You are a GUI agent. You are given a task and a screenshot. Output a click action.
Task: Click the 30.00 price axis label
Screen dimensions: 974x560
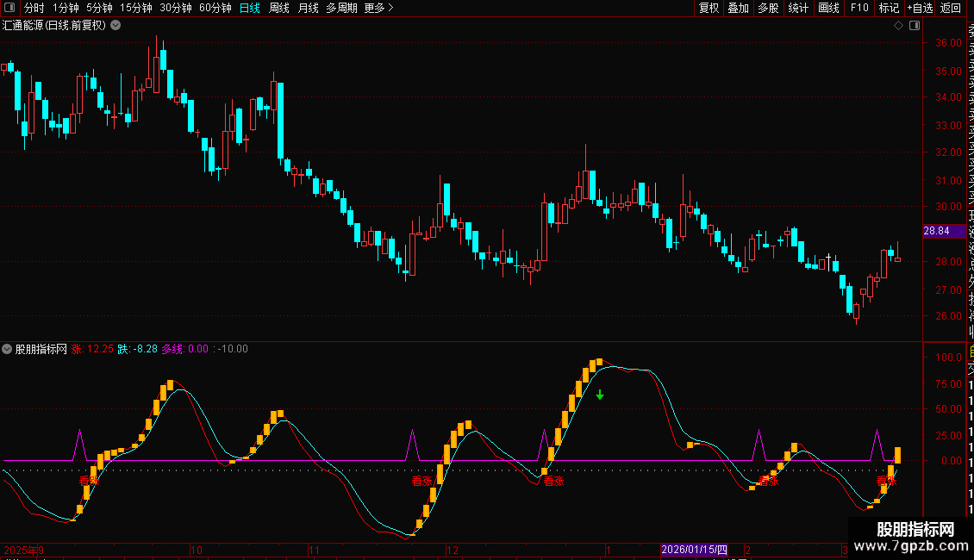[948, 207]
